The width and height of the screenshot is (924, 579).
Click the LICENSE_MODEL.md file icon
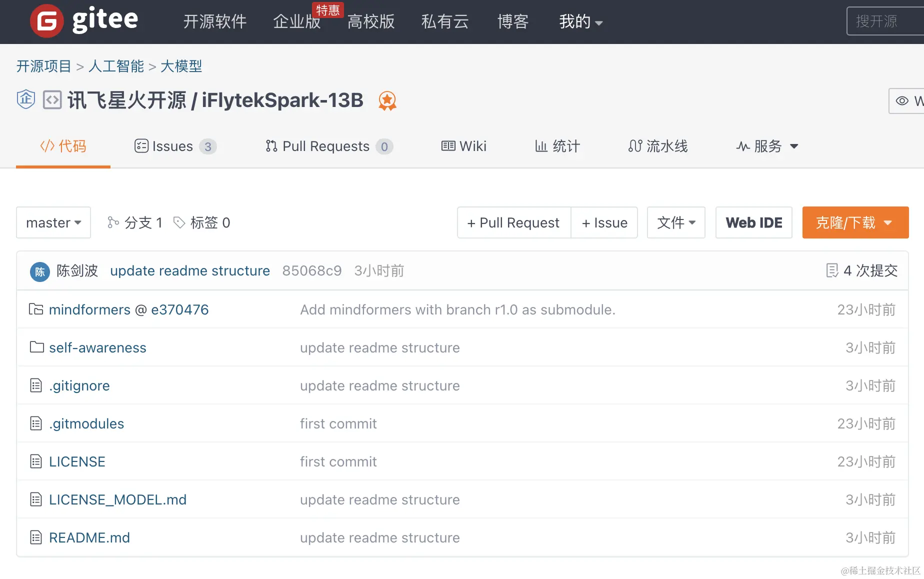tap(36, 499)
